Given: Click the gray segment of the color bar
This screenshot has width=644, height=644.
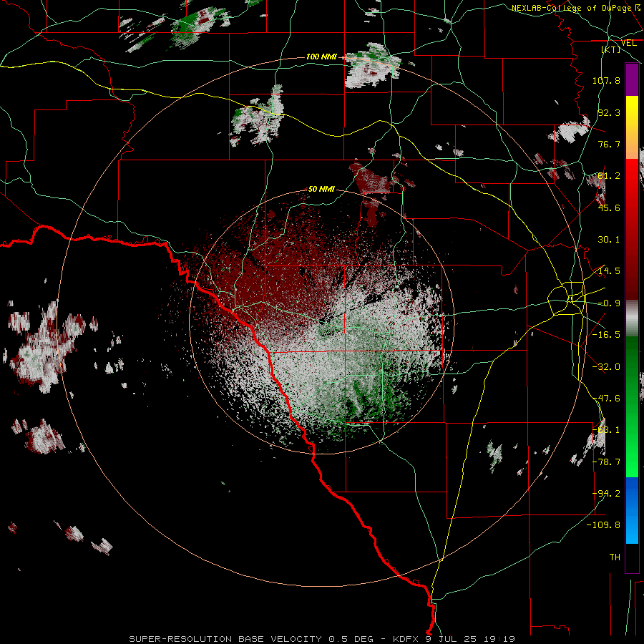Looking at the screenshot, I should tap(632, 318).
